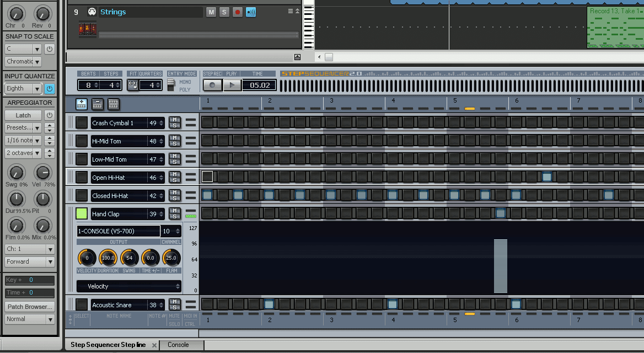Toggle the active Hand Clap step

coord(500,213)
